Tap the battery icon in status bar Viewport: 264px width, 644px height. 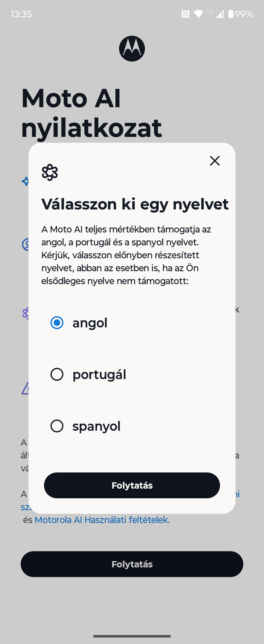click(231, 14)
